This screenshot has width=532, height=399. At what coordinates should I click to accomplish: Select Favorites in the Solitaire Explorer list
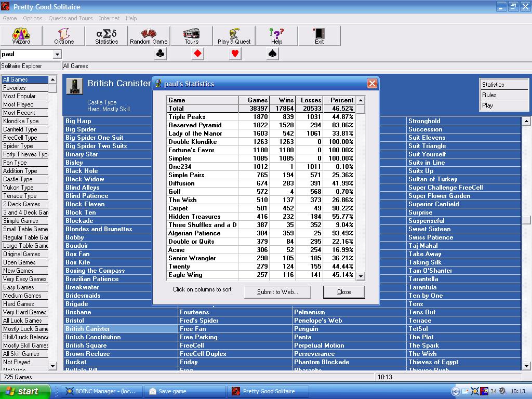click(x=25, y=88)
